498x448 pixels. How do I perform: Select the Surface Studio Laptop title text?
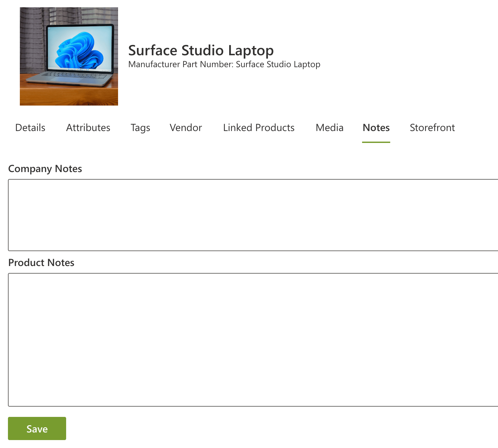[x=201, y=50]
